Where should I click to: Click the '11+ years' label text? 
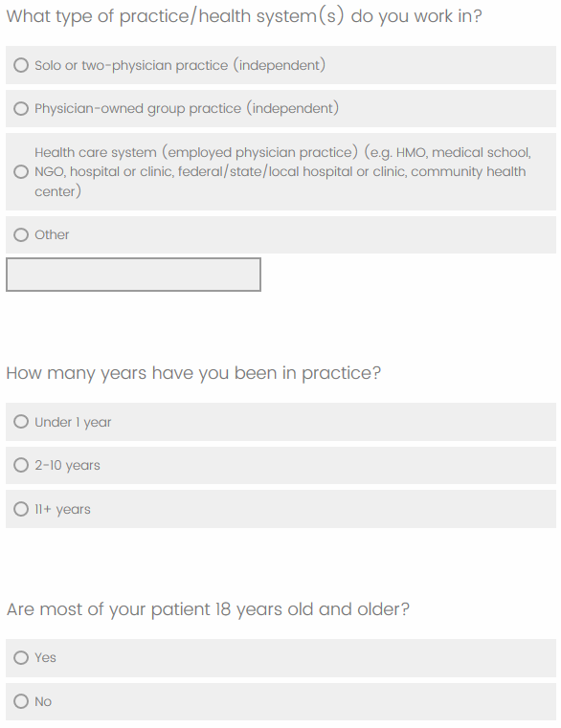tap(63, 509)
